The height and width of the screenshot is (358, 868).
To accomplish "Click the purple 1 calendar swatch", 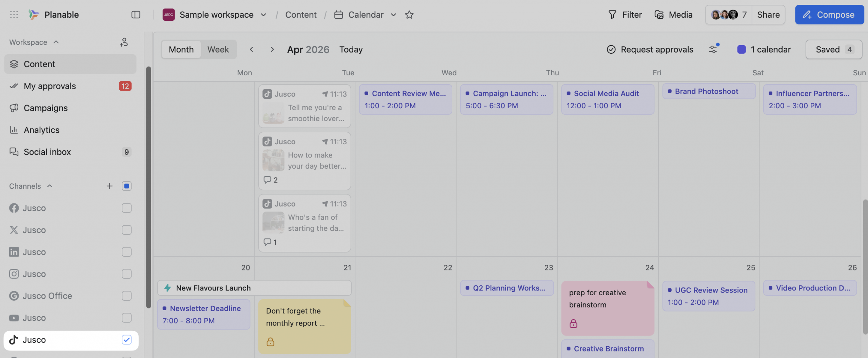I will [742, 50].
